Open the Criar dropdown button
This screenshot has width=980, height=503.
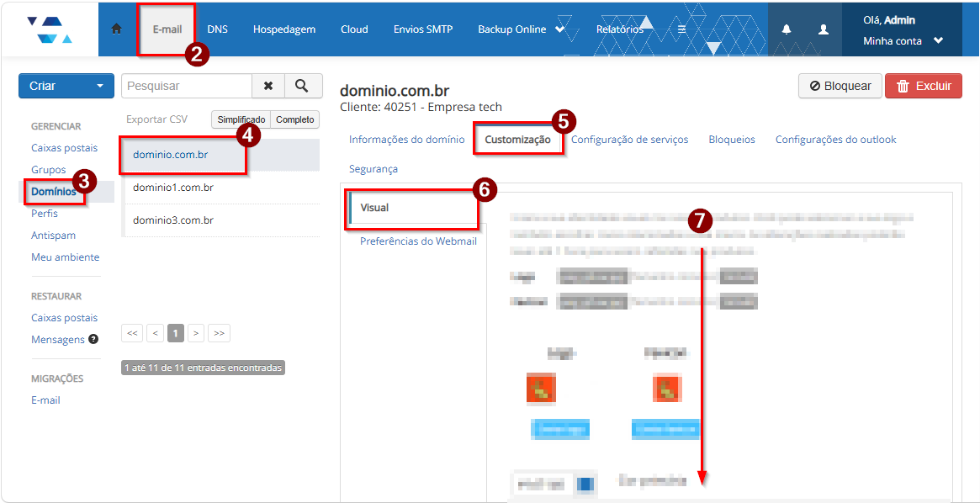66,87
